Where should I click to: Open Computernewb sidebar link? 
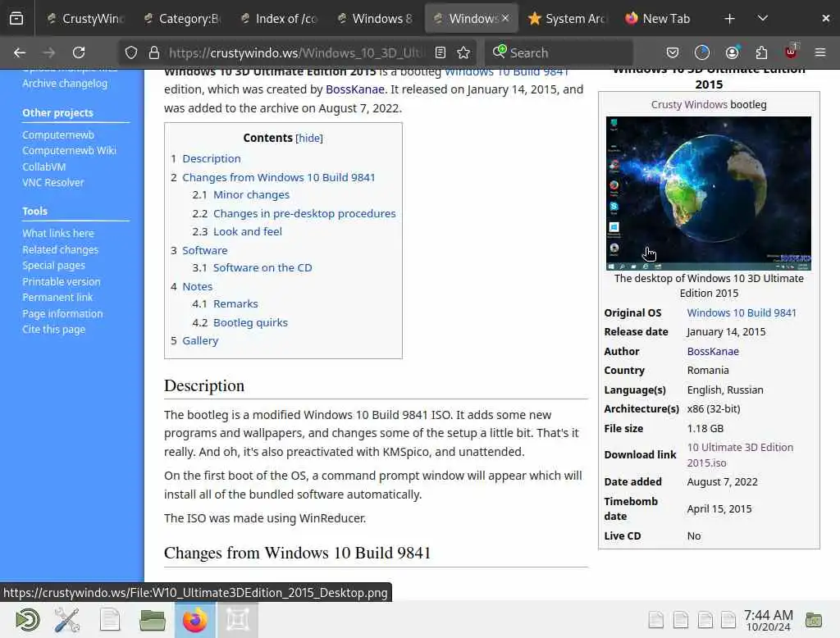point(58,135)
